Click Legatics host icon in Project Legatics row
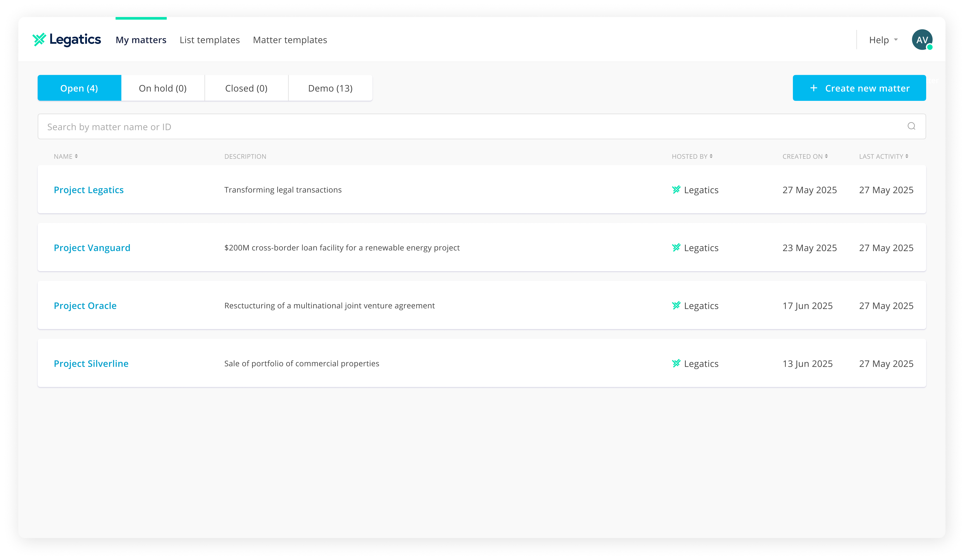Screen dimensions: 966x560 676,190
